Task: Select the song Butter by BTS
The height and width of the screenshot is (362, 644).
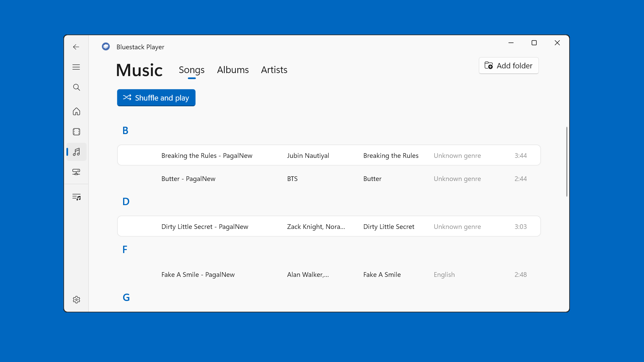Action: [302, 179]
